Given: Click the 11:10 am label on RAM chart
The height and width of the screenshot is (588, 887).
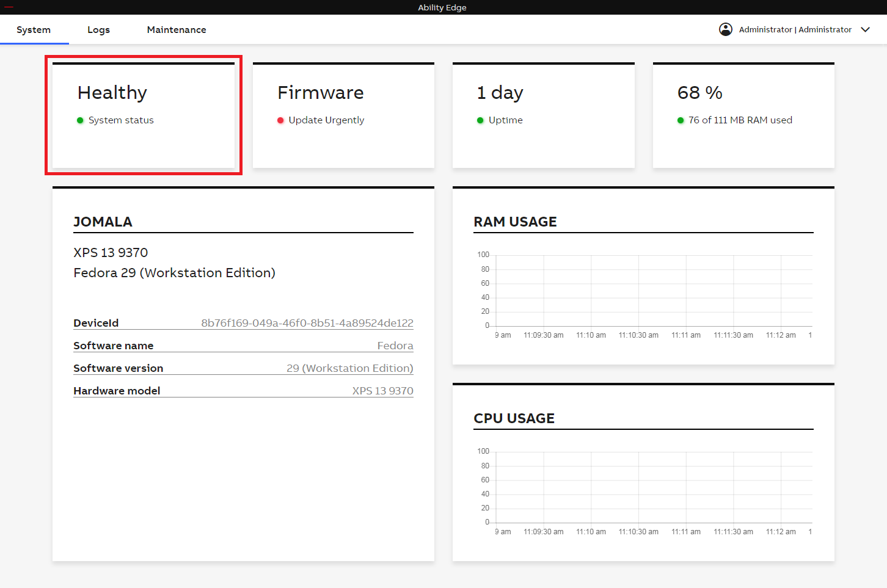Looking at the screenshot, I should tap(591, 335).
